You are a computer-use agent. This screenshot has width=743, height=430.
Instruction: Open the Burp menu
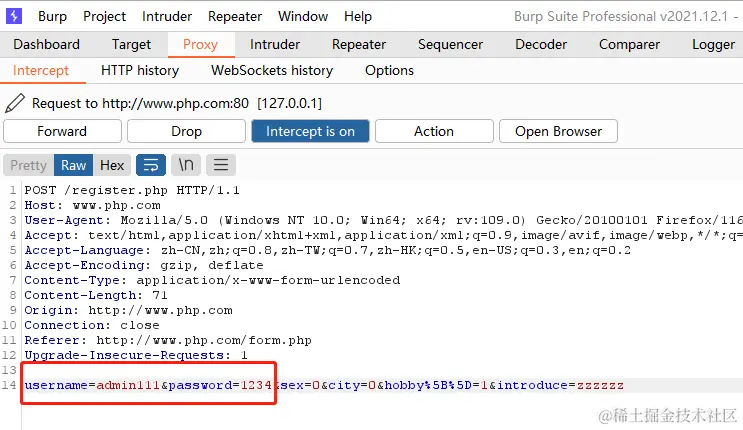52,16
